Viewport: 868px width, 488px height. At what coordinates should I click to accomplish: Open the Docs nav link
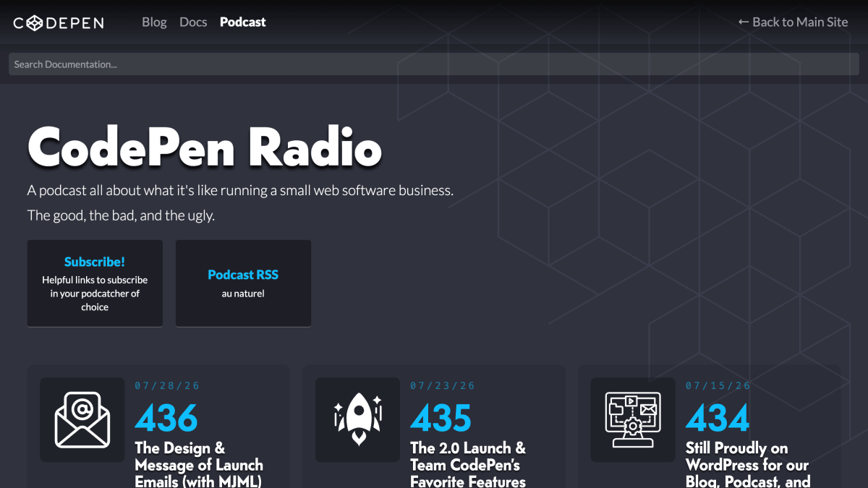[x=193, y=22]
